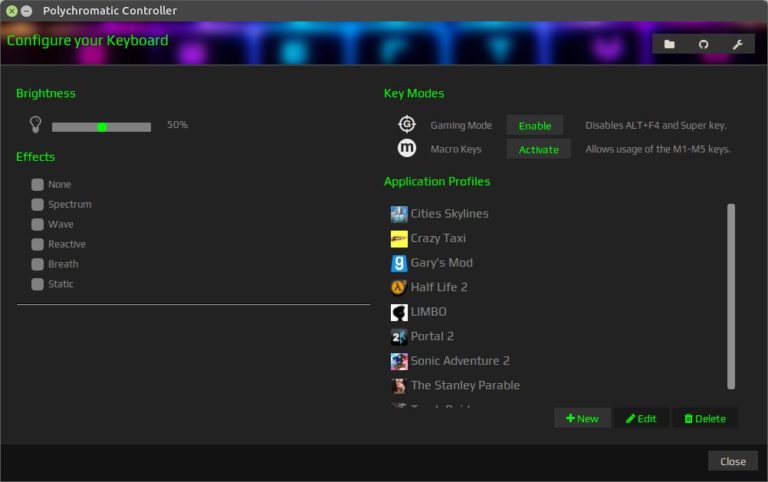Click the Key Modes heading
The height and width of the screenshot is (482, 768).
click(x=414, y=94)
